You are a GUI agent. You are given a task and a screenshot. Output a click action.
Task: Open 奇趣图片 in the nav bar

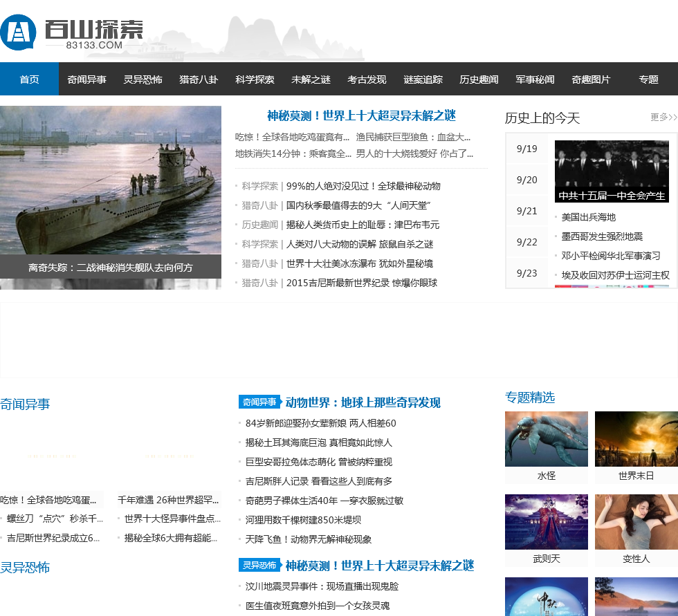point(591,80)
